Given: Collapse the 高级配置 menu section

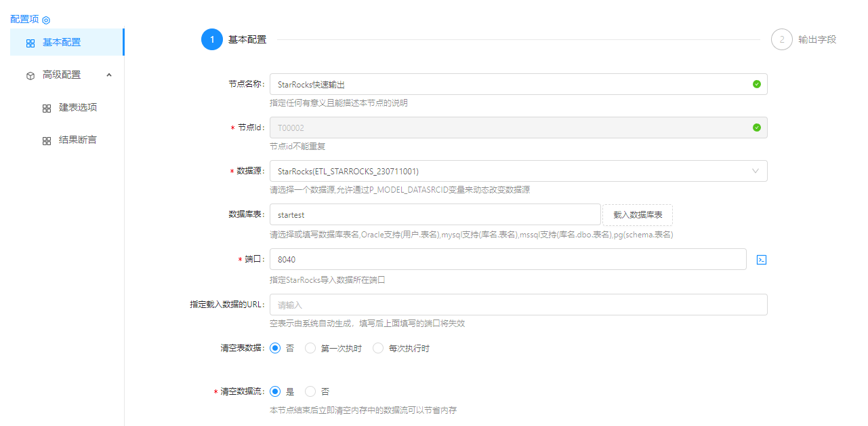Looking at the screenshot, I should [x=109, y=75].
